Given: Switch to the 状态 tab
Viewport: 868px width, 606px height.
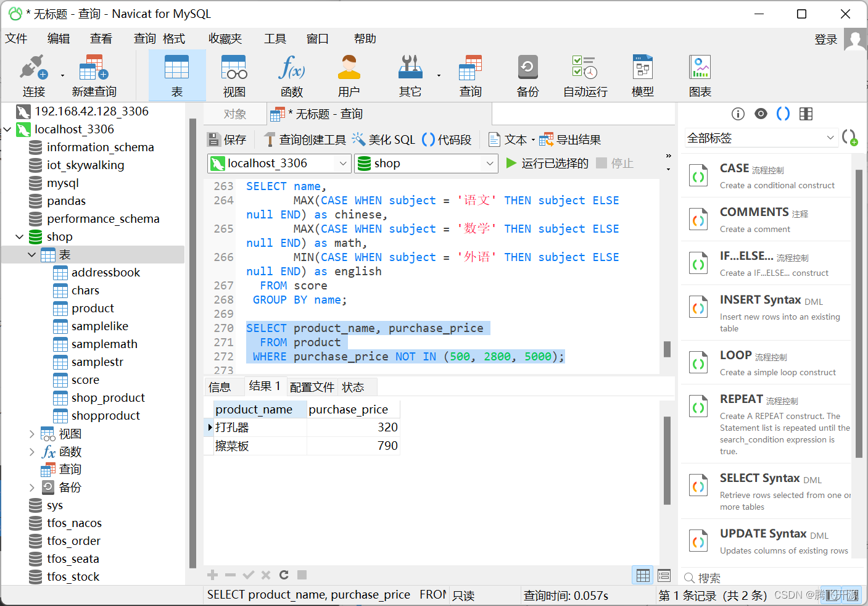Looking at the screenshot, I should pos(353,387).
